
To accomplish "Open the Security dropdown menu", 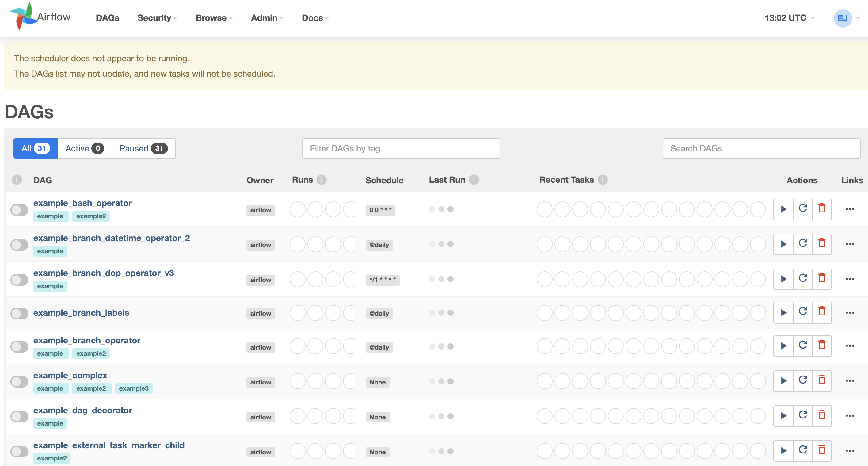I will click(157, 18).
